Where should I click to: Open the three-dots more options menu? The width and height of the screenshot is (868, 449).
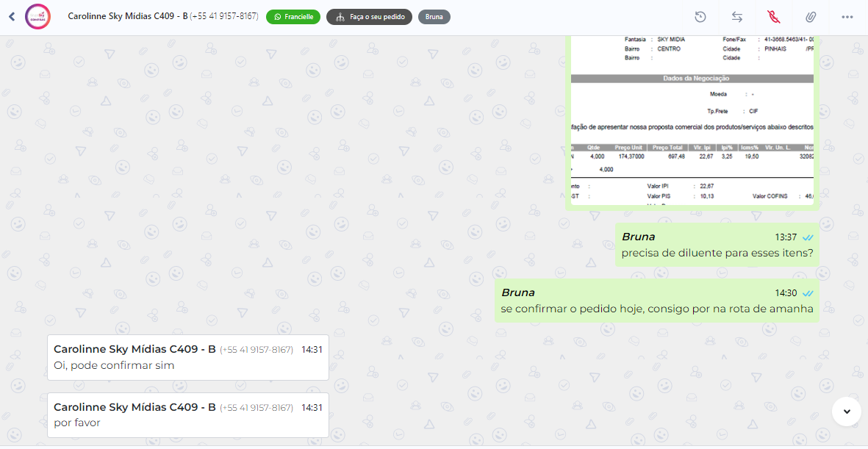(847, 17)
